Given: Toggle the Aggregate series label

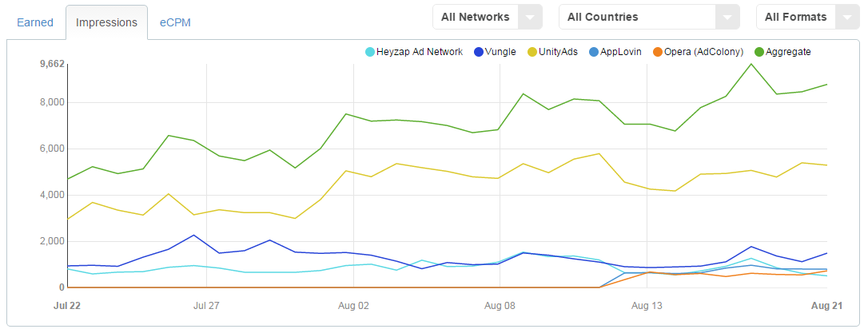Looking at the screenshot, I should point(788,52).
